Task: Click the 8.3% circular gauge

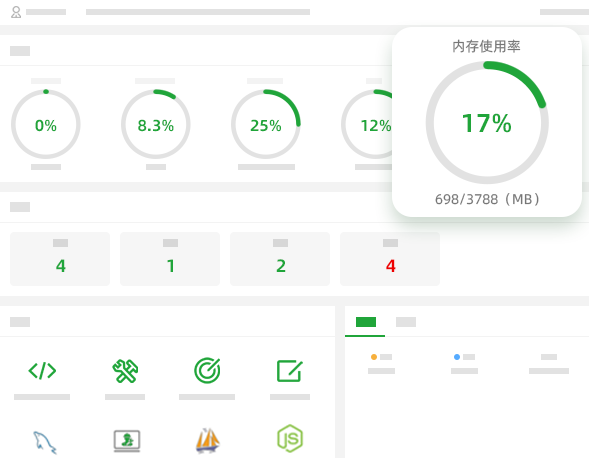Action: point(156,124)
